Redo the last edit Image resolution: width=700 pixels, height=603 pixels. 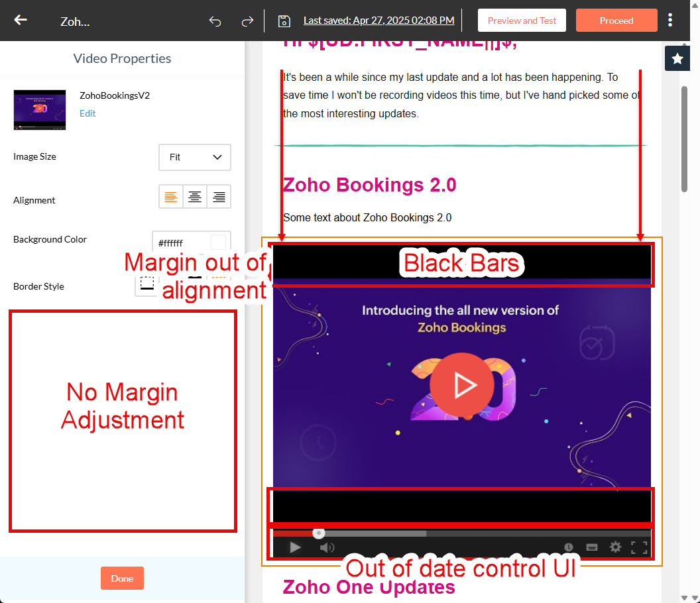click(247, 21)
